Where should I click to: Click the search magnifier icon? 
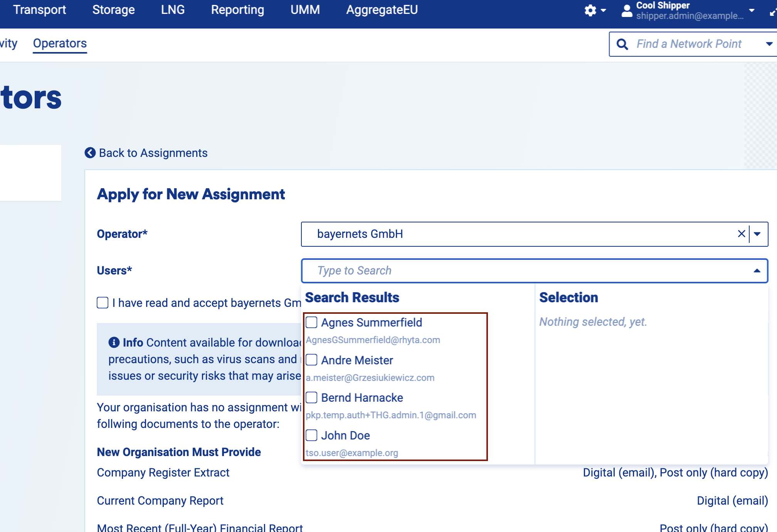point(622,44)
